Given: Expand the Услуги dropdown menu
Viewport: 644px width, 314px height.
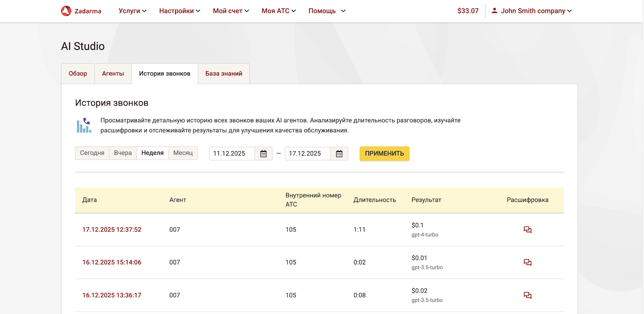Looking at the screenshot, I should click(132, 11).
